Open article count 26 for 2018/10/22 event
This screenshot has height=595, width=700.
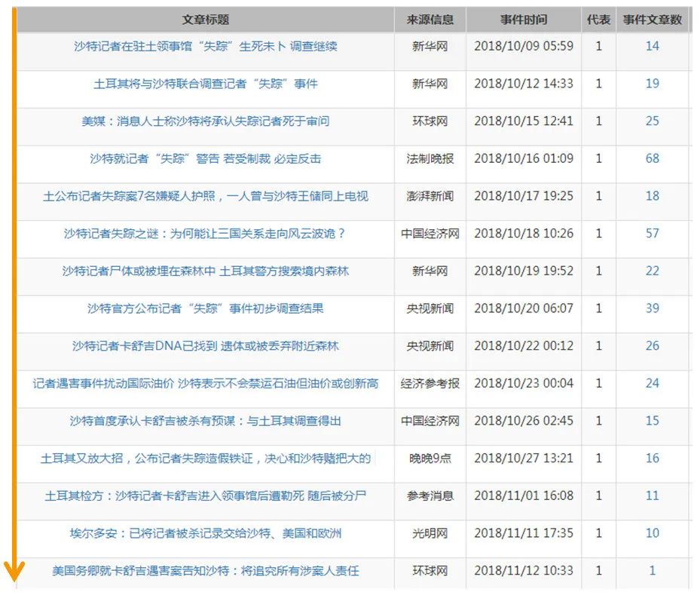click(x=653, y=346)
